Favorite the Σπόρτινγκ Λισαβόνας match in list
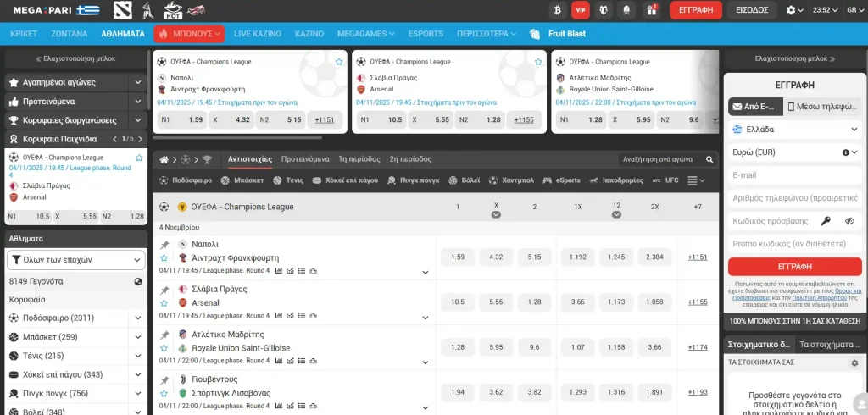The height and width of the screenshot is (415, 868). tap(164, 394)
